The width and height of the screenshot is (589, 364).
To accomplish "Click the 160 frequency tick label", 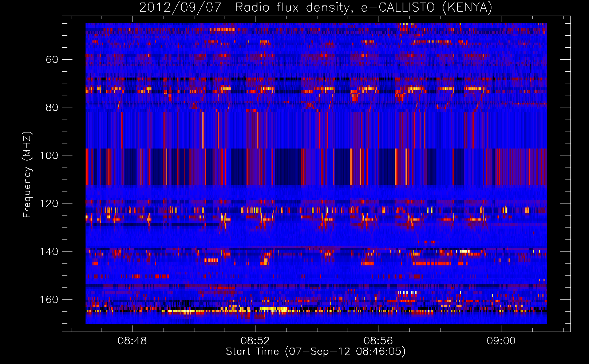I will click(x=49, y=300).
